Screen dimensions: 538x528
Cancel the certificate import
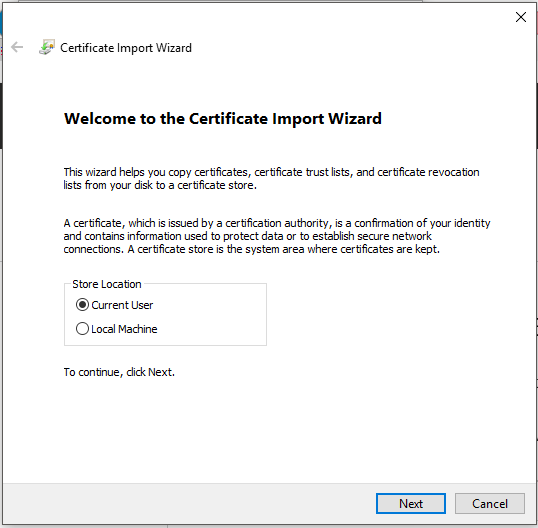coord(490,503)
